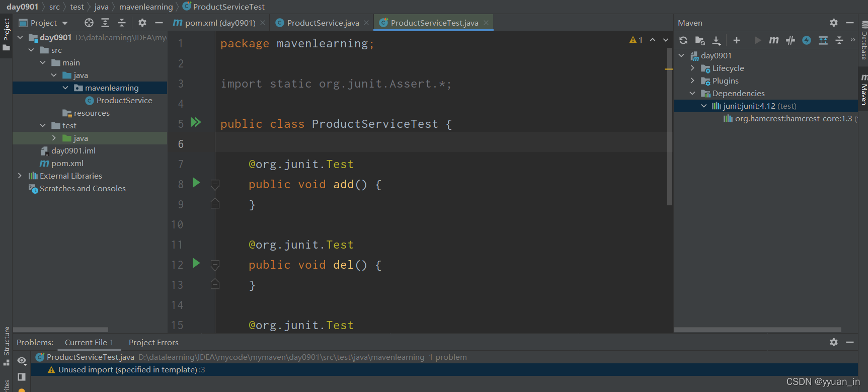
Task: Close the pom.xml editor tab
Action: [263, 23]
